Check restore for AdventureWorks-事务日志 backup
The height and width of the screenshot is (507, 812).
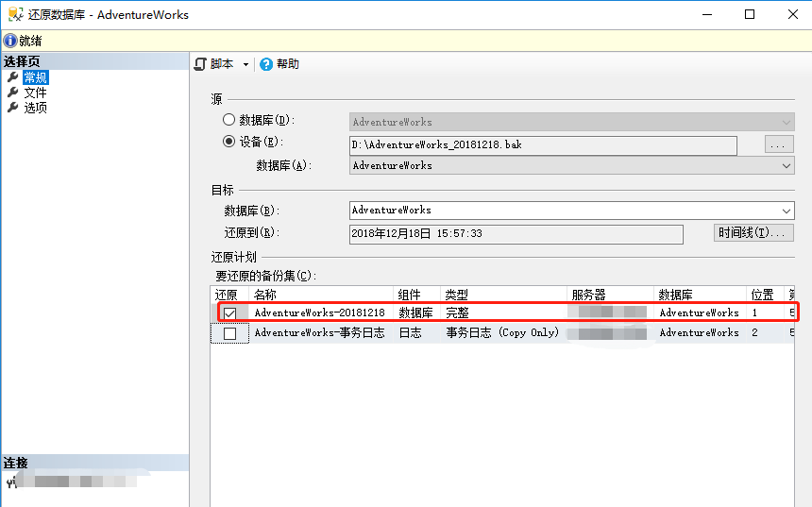(230, 333)
